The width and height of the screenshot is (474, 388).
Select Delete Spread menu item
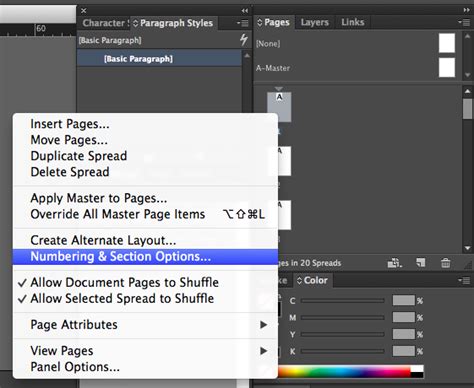145,172
